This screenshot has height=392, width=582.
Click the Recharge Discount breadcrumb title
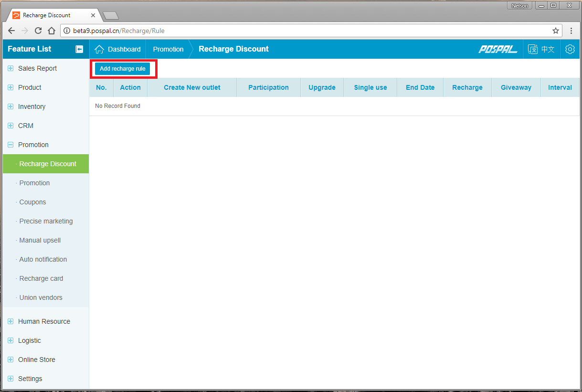point(233,49)
